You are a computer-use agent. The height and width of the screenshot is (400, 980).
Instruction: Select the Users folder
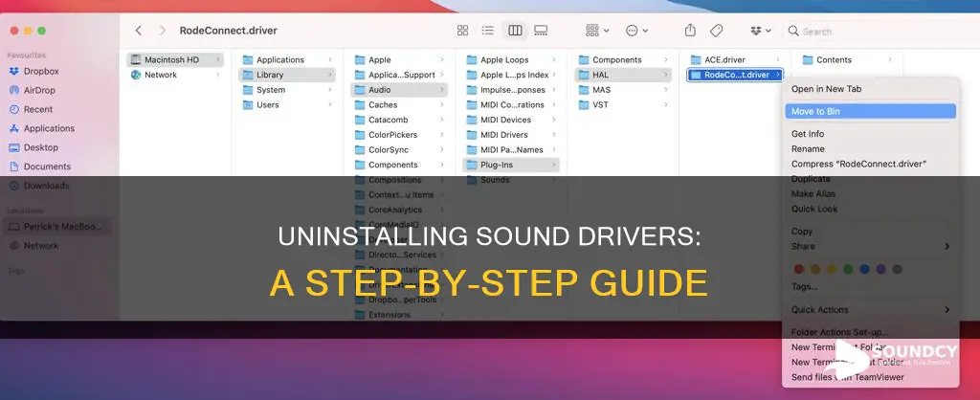287,104
